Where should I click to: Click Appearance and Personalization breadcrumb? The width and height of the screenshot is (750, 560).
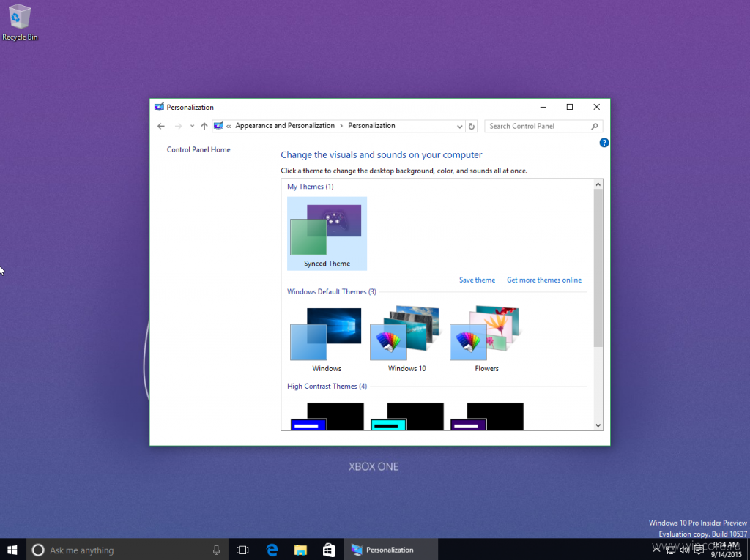click(285, 126)
